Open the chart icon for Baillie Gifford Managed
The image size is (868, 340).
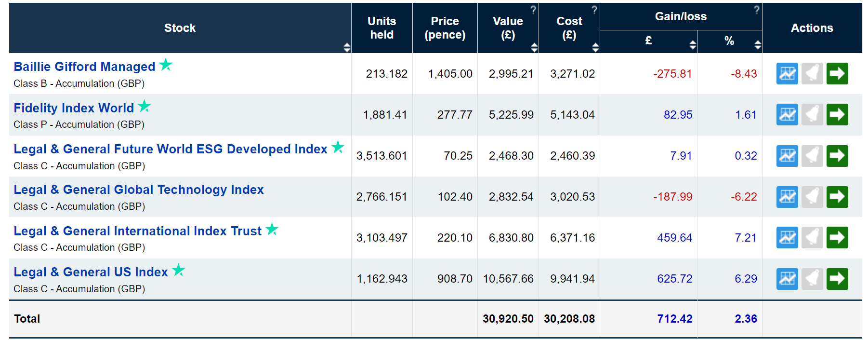[787, 74]
